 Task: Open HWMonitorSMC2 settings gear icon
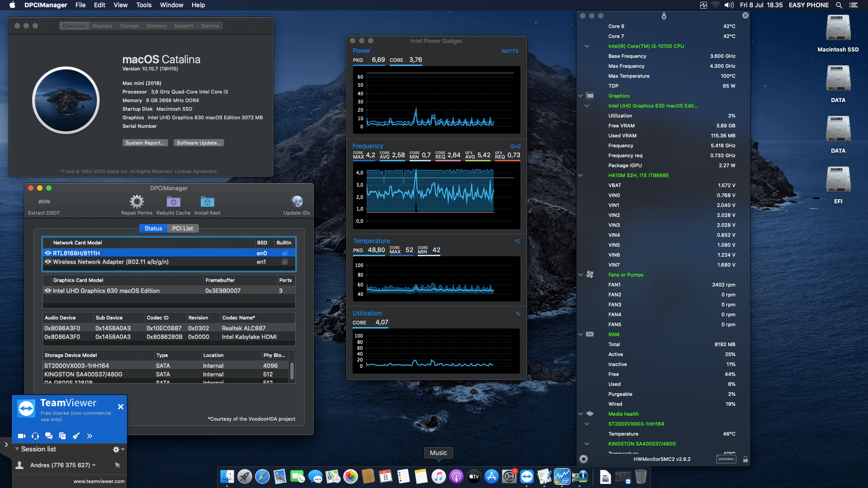584,459
